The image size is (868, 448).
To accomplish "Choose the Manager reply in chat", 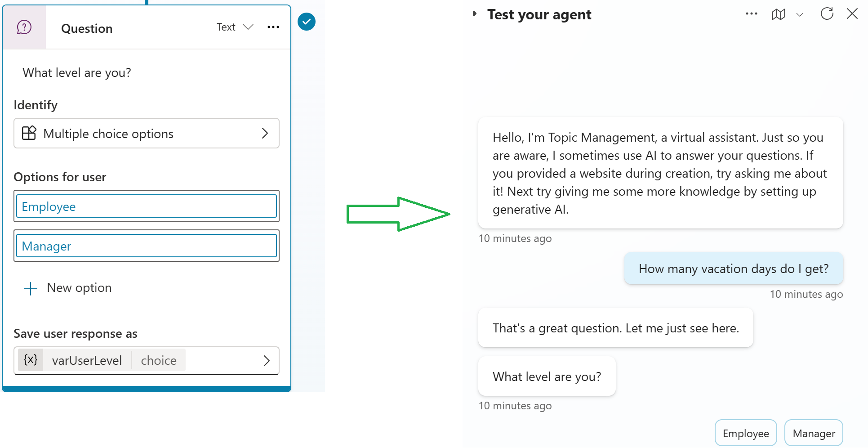I will pyautogui.click(x=814, y=433).
